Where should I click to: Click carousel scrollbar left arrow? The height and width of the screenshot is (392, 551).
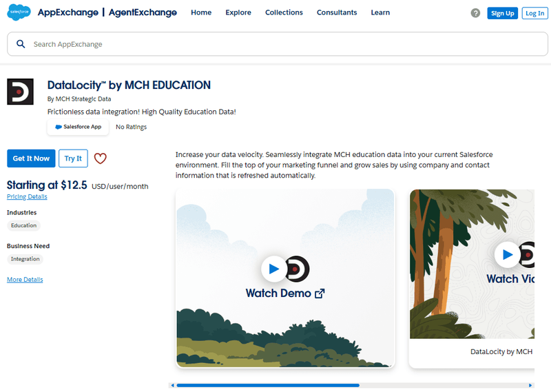click(x=172, y=385)
